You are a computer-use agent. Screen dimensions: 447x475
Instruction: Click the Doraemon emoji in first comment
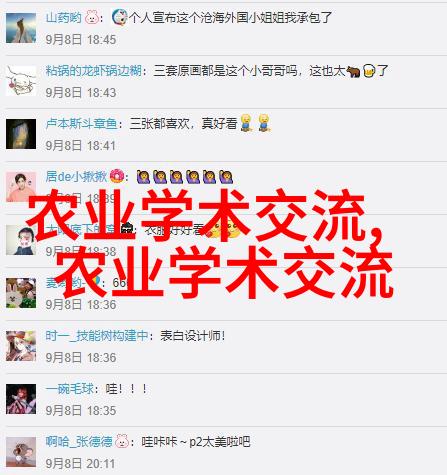tap(119, 17)
